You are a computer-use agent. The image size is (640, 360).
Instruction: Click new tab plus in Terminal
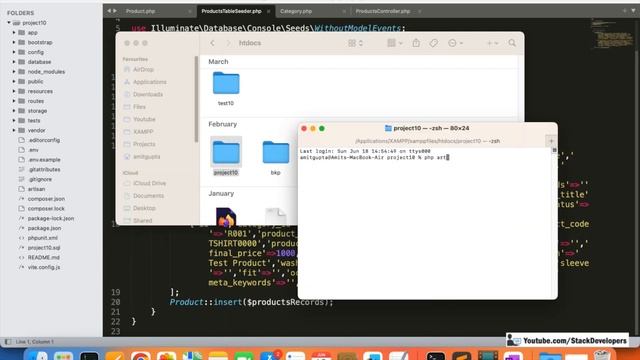coord(551,141)
